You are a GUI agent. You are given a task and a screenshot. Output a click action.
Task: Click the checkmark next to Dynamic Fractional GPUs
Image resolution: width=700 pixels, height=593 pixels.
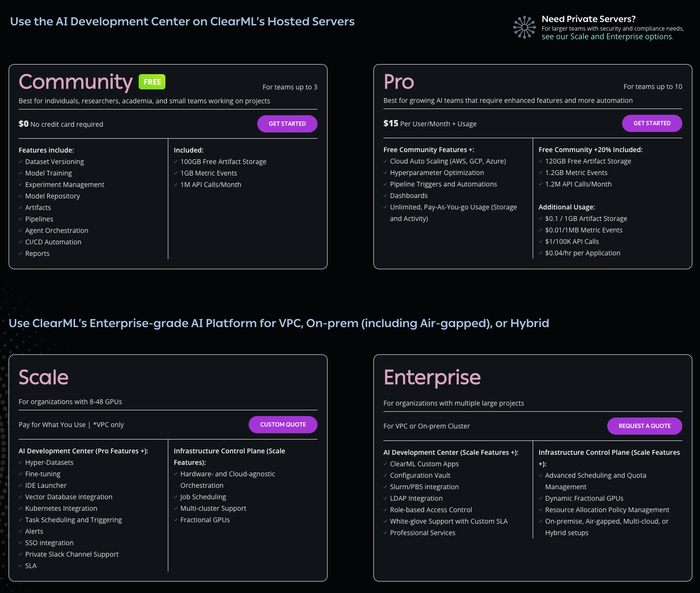[x=541, y=499]
